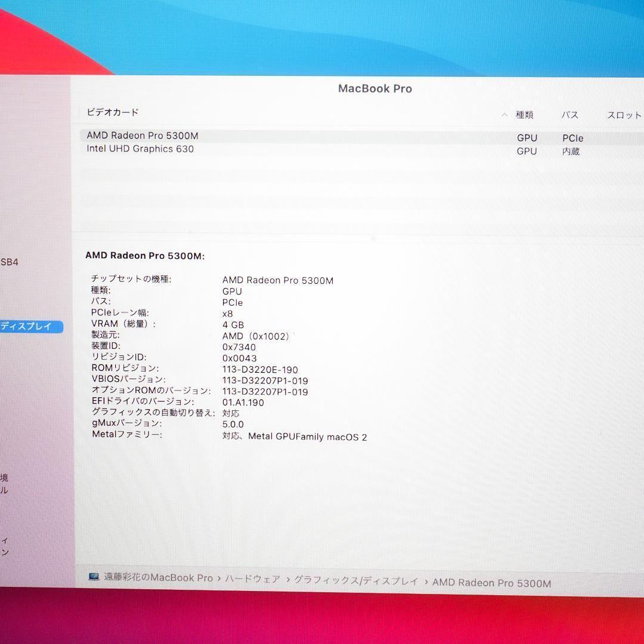Viewport: 644px width, 644px height.
Task: Toggle the sort direction chevron beside 種類
Action: pos(504,115)
